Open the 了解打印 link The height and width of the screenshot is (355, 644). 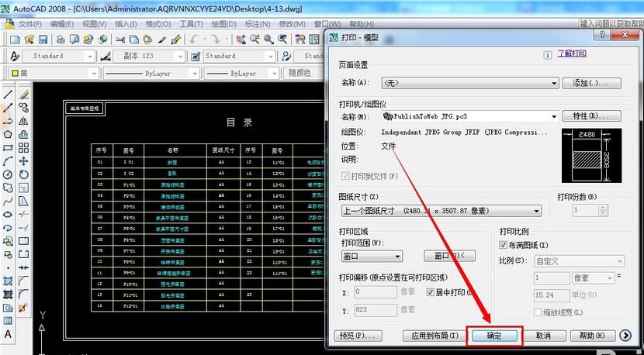click(x=572, y=53)
